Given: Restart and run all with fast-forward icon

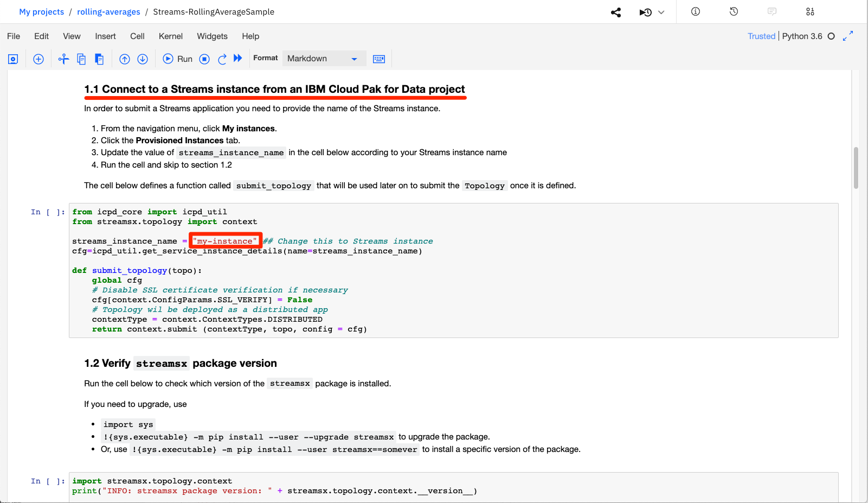Looking at the screenshot, I should 237,58.
